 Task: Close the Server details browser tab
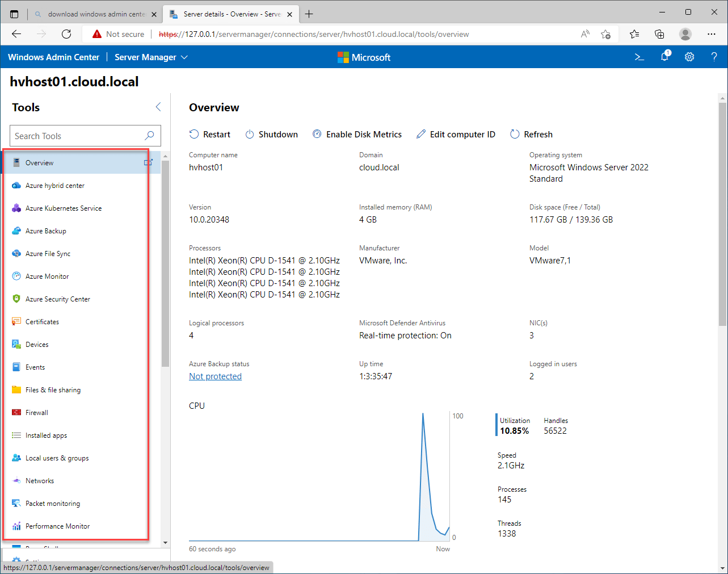[290, 14]
